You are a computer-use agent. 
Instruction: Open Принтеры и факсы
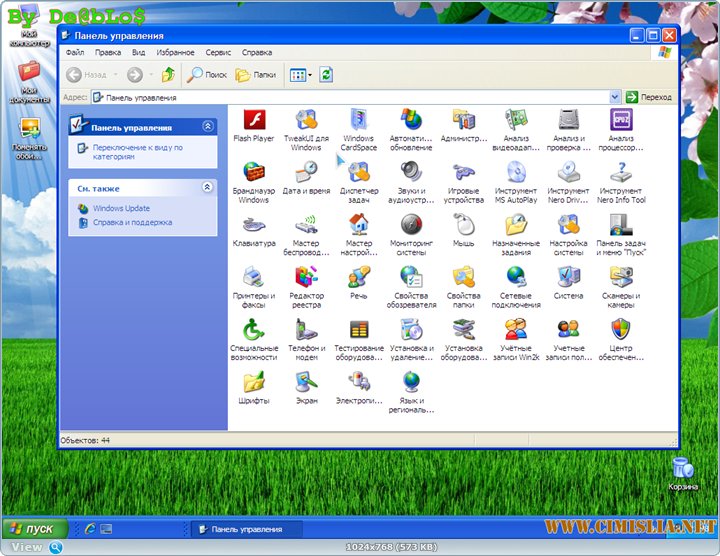coord(254,277)
